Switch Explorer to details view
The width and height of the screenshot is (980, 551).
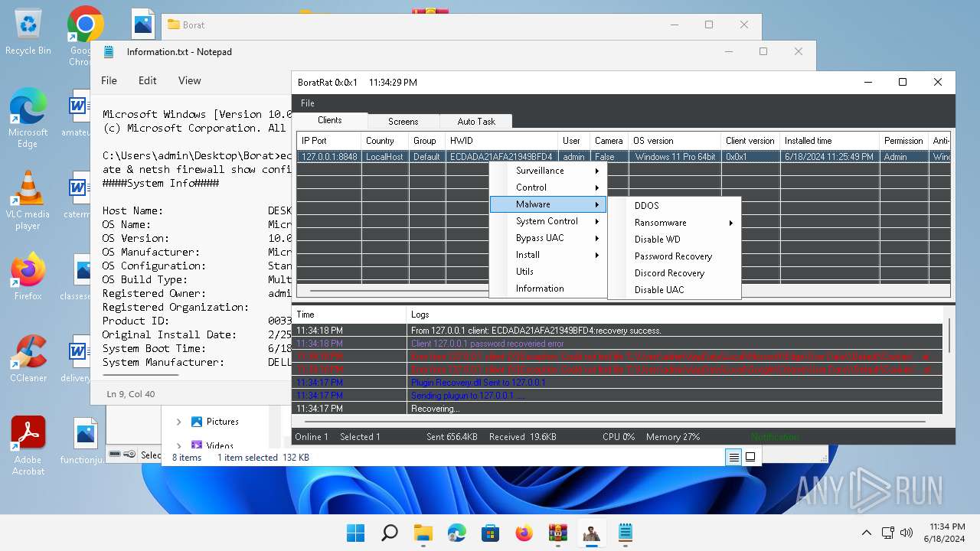[733, 457]
